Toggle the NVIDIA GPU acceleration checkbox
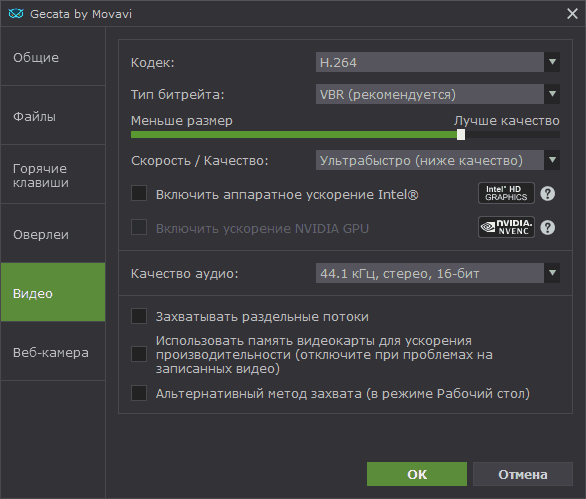Image resolution: width=586 pixels, height=499 pixels. pyautogui.click(x=139, y=227)
